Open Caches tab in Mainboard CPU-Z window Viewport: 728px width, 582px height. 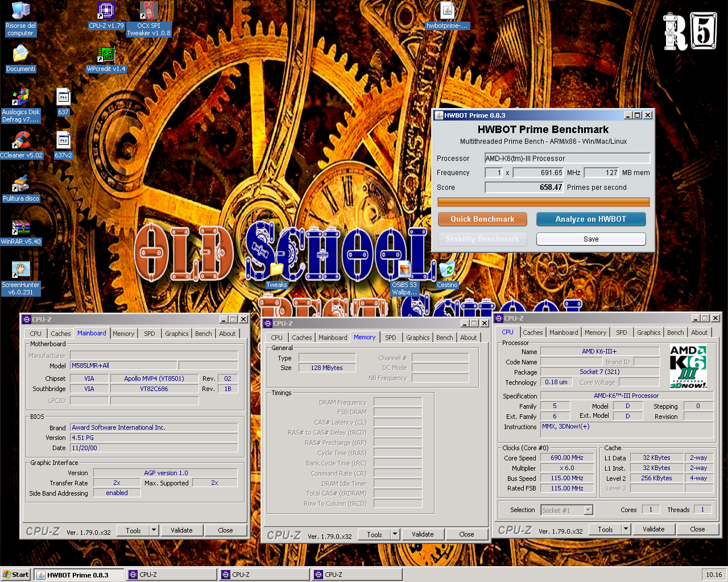coord(61,334)
